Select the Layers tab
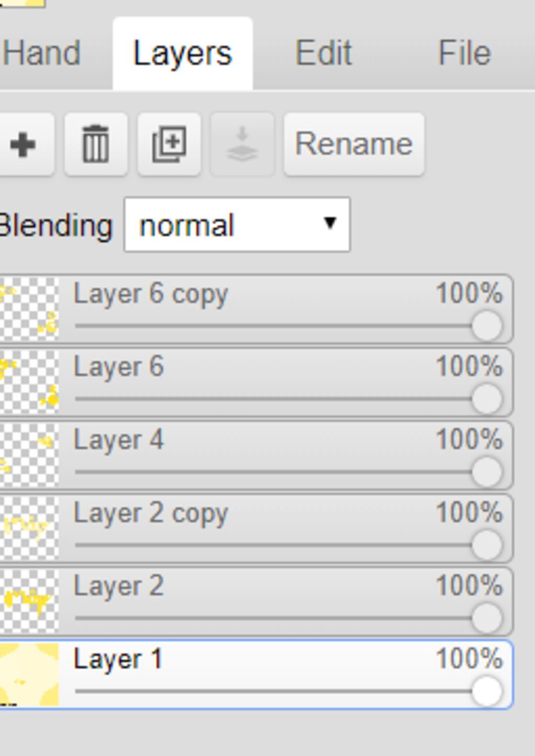This screenshot has width=535, height=756. pos(183,53)
